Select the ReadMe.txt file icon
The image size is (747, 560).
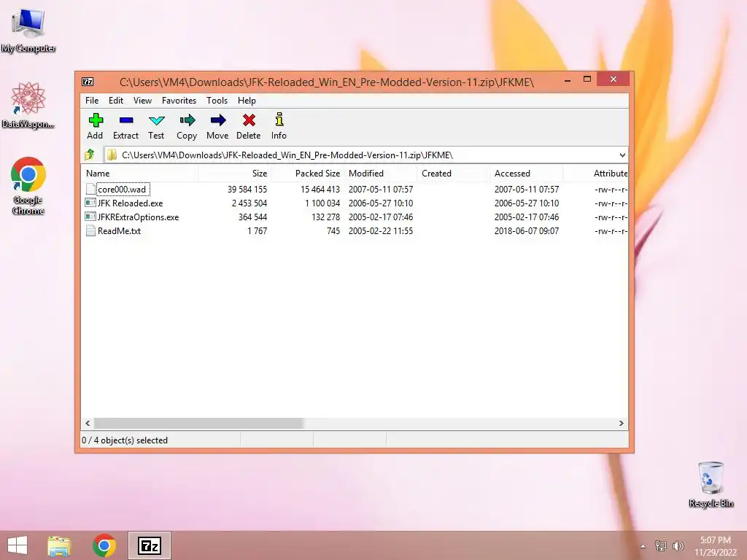[x=90, y=230]
